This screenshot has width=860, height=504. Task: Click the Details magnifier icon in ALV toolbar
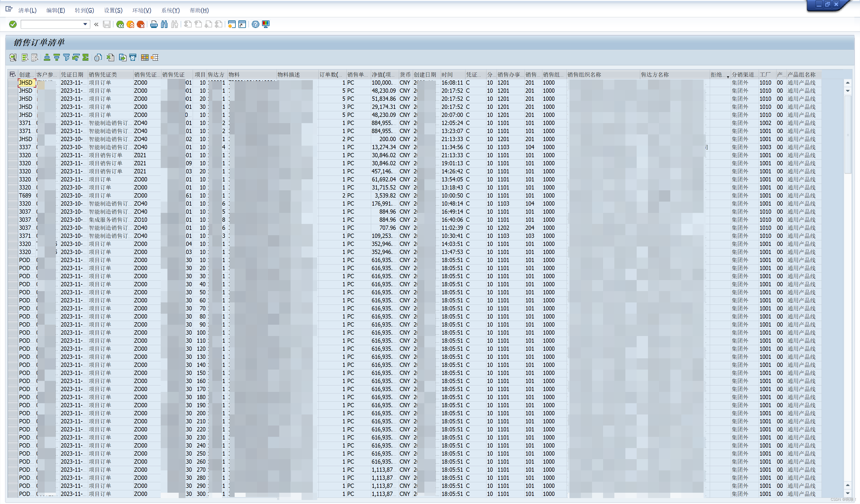(x=13, y=57)
